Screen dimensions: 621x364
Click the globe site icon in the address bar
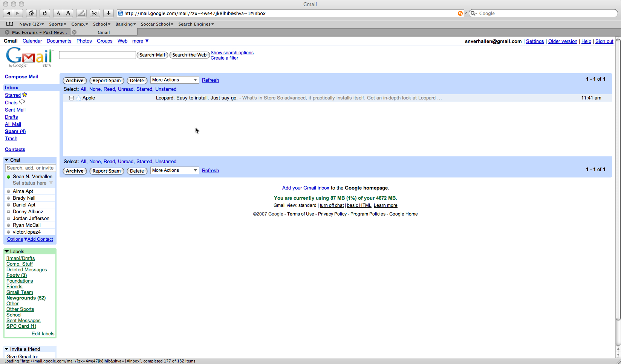(121, 14)
